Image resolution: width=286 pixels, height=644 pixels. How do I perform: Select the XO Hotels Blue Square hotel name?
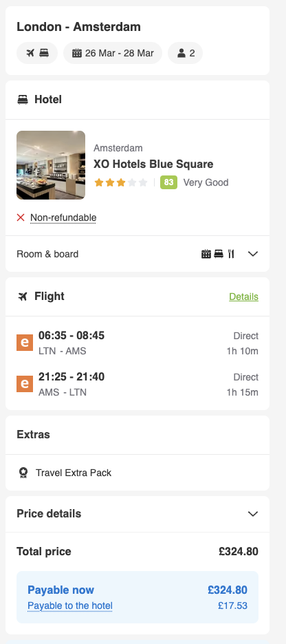pos(153,164)
